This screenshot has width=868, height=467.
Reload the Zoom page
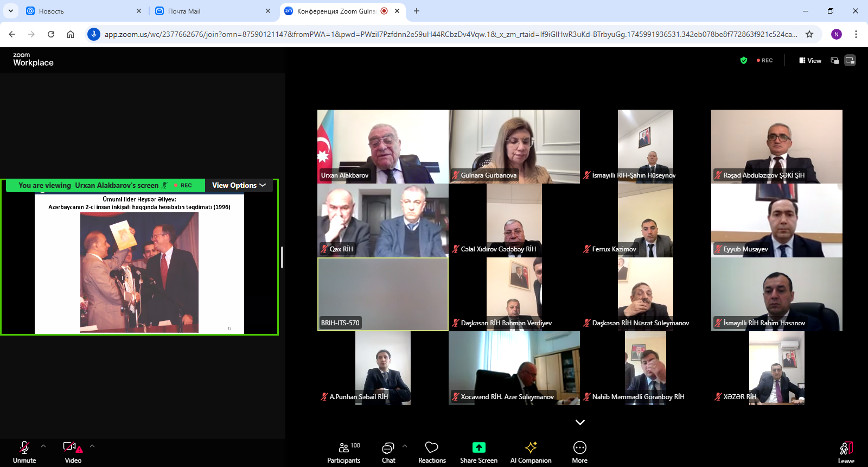point(51,34)
